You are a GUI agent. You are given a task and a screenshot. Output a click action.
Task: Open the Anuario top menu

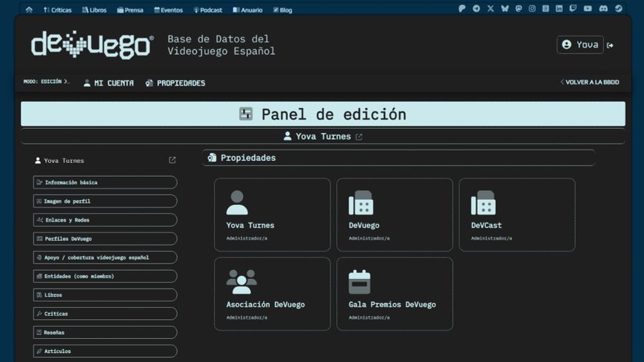(x=248, y=10)
